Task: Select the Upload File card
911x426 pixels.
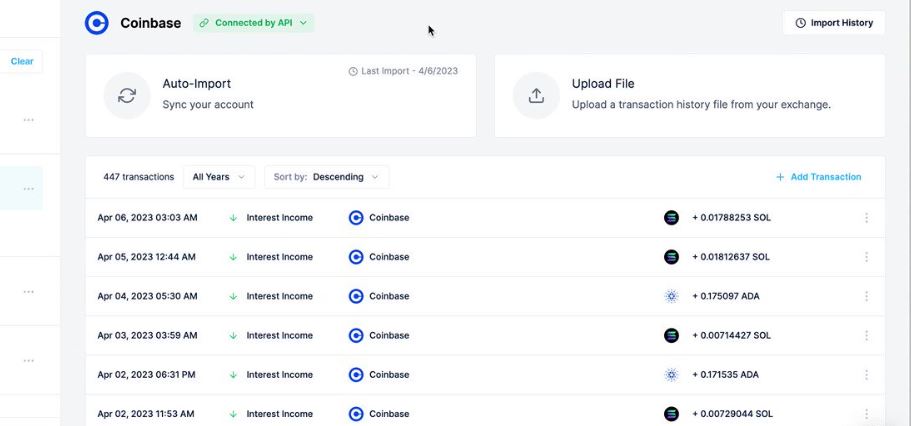Action: tap(690, 96)
